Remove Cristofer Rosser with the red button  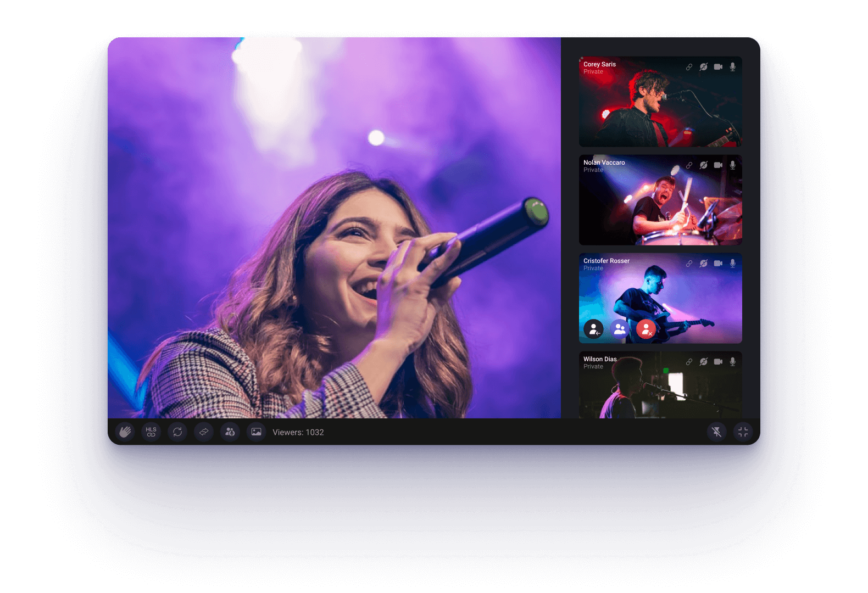click(646, 329)
